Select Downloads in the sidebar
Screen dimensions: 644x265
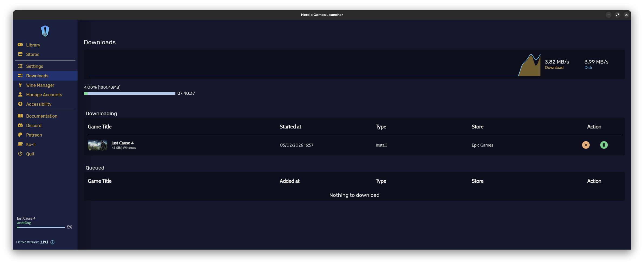point(45,76)
